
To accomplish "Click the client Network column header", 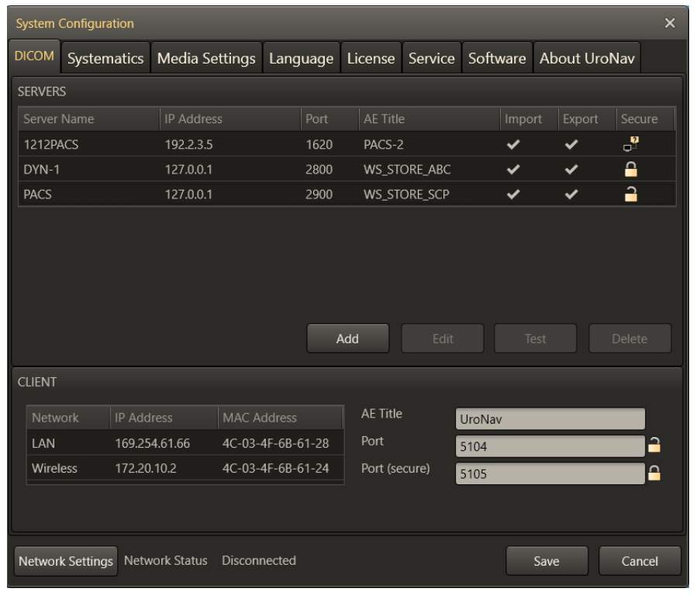I will pos(68,418).
